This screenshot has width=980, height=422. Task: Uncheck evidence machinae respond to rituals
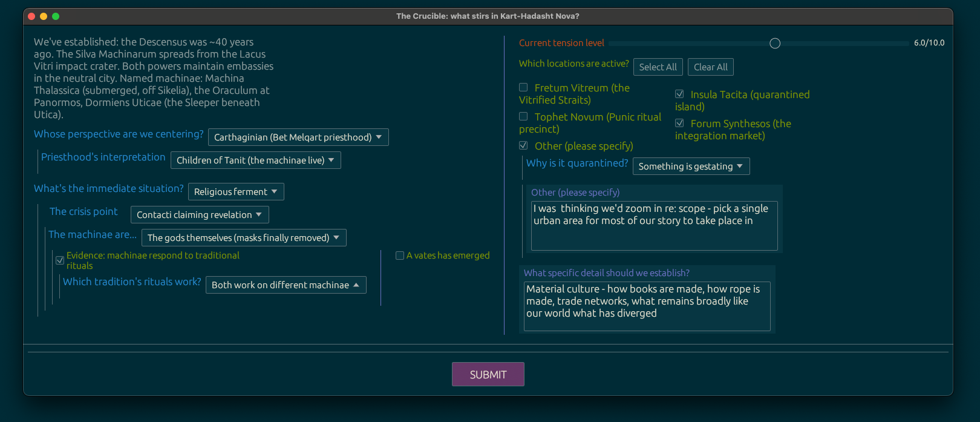pyautogui.click(x=60, y=260)
